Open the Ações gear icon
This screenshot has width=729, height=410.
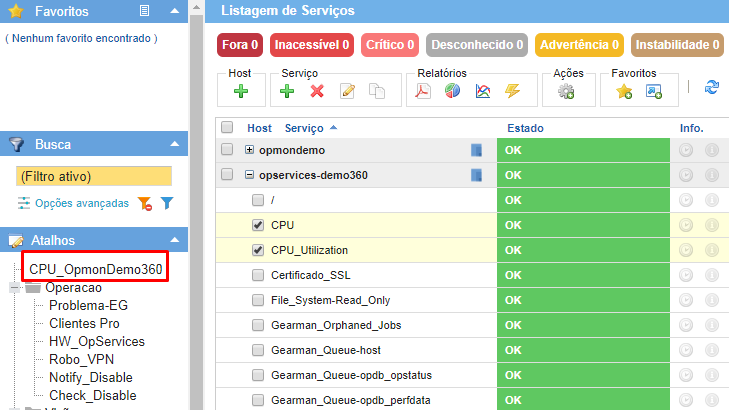pos(566,91)
